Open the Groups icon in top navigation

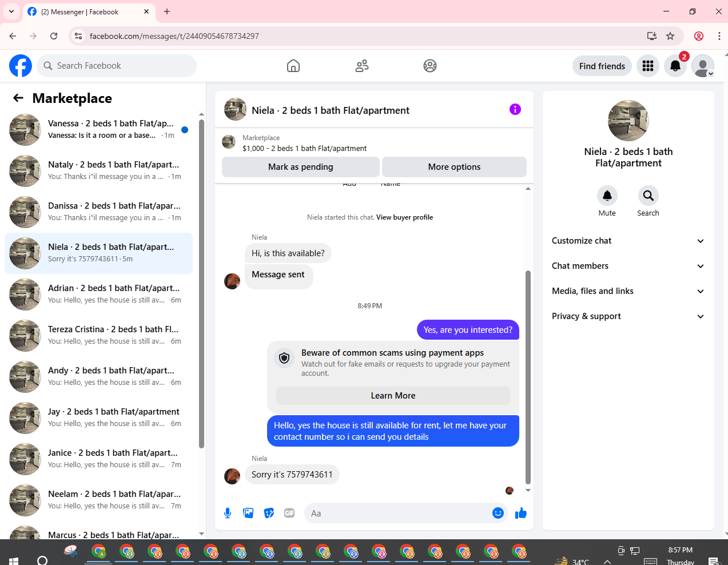click(430, 66)
